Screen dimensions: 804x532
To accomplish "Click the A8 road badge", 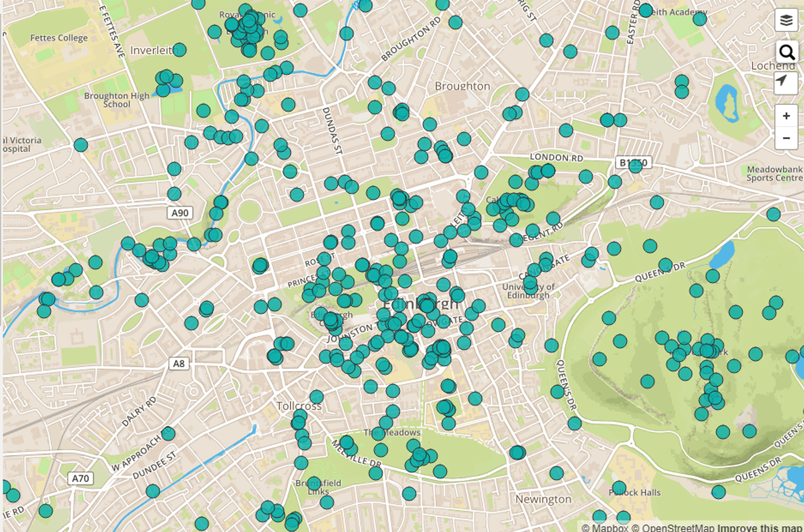I will 179,364.
